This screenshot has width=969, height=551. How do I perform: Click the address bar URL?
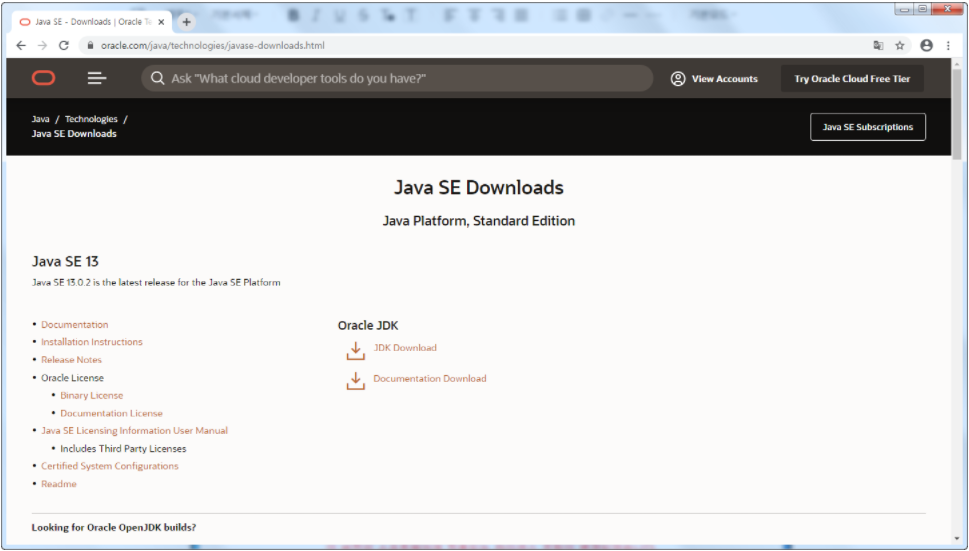213,45
